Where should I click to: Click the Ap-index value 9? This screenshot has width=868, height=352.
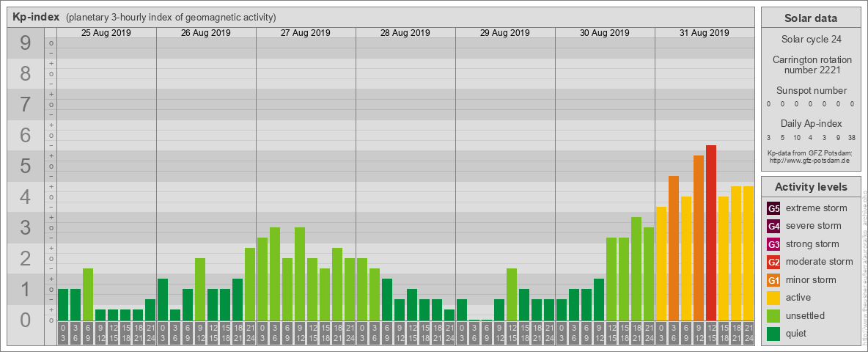[839, 137]
